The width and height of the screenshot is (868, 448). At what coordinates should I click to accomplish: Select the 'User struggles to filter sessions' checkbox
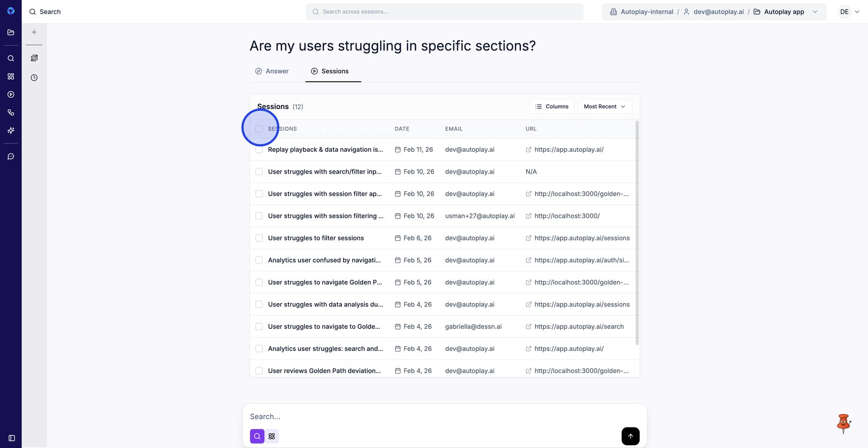click(259, 238)
